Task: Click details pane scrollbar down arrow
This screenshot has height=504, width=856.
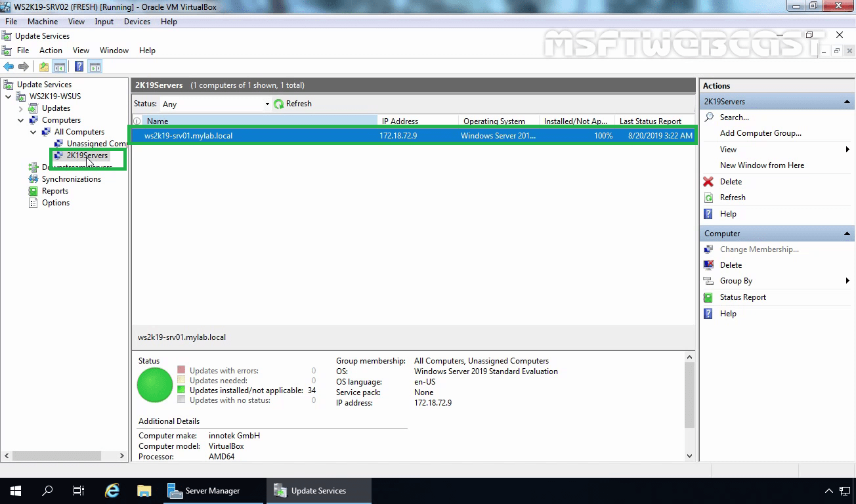Action: [x=689, y=456]
